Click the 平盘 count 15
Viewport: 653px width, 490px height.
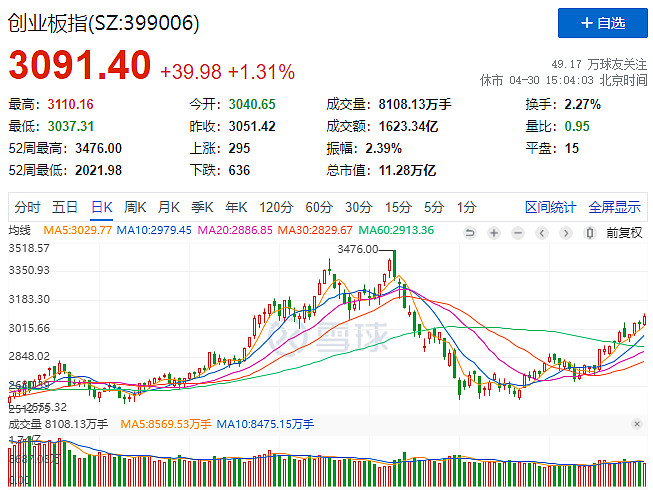pos(571,148)
